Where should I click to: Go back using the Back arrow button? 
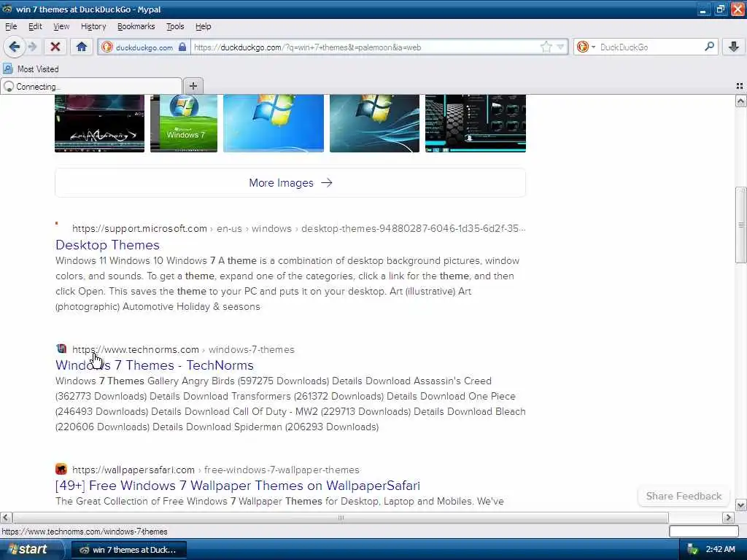coord(15,47)
